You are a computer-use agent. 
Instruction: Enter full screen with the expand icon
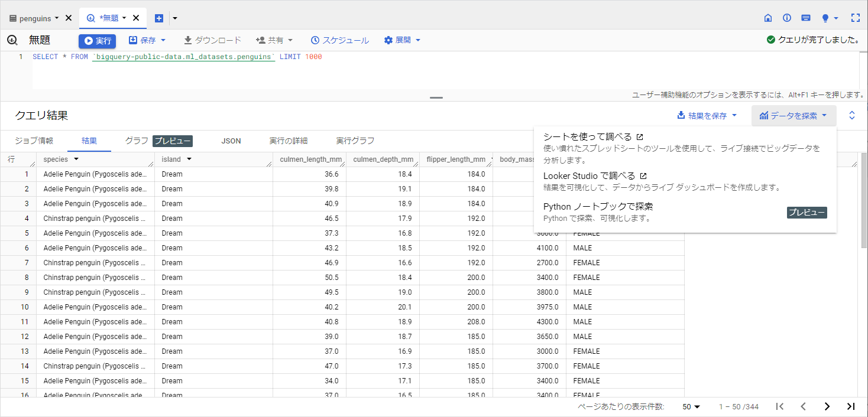(x=856, y=18)
